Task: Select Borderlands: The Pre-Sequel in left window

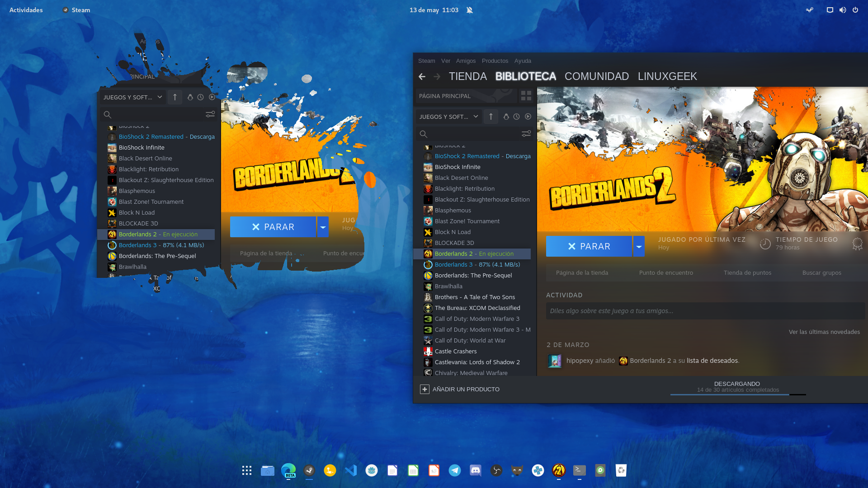Action: point(156,256)
